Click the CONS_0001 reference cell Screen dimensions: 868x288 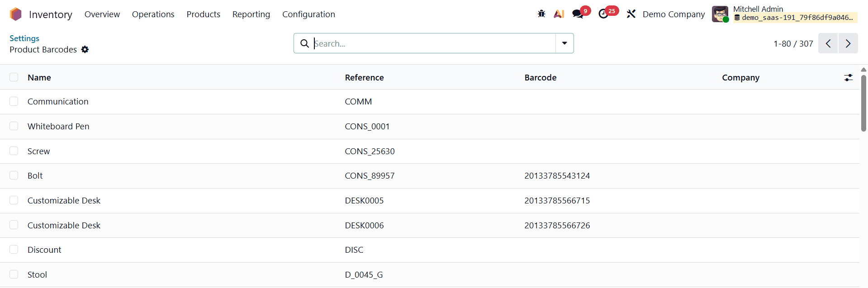pyautogui.click(x=367, y=126)
